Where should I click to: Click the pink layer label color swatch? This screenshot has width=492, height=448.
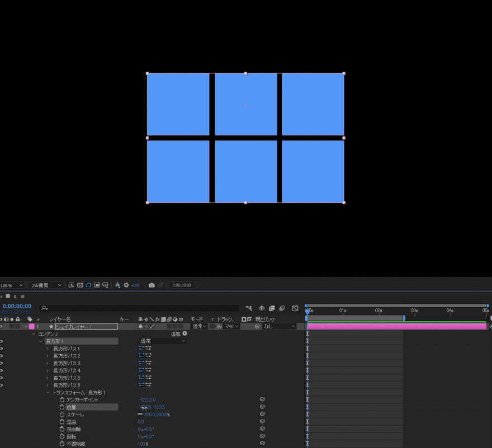tap(31, 326)
